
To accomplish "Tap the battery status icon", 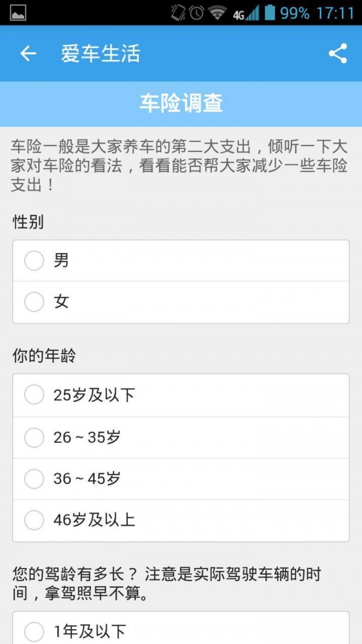I will point(269,13).
